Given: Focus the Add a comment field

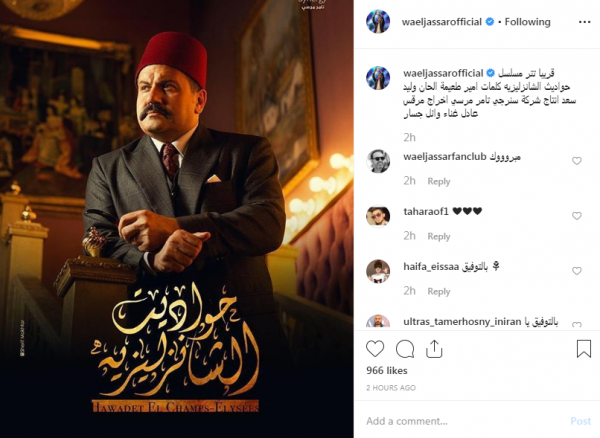Looking at the screenshot, I should coord(463,421).
